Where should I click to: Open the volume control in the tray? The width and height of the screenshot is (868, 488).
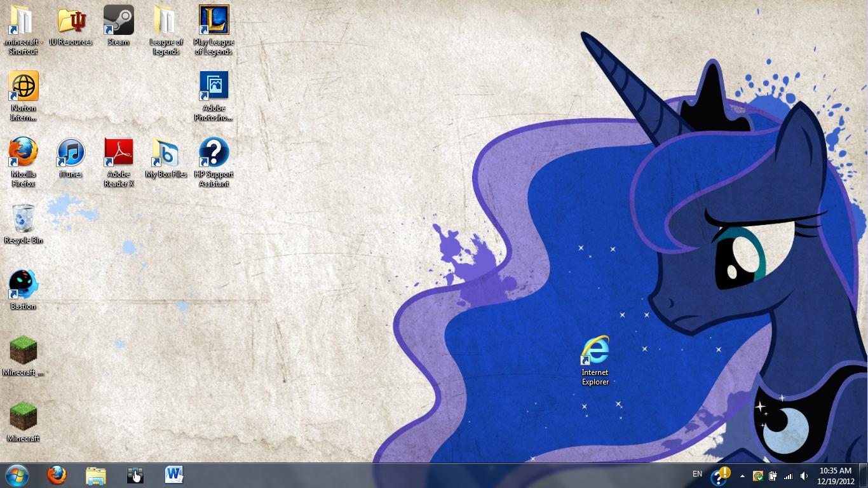[803, 475]
